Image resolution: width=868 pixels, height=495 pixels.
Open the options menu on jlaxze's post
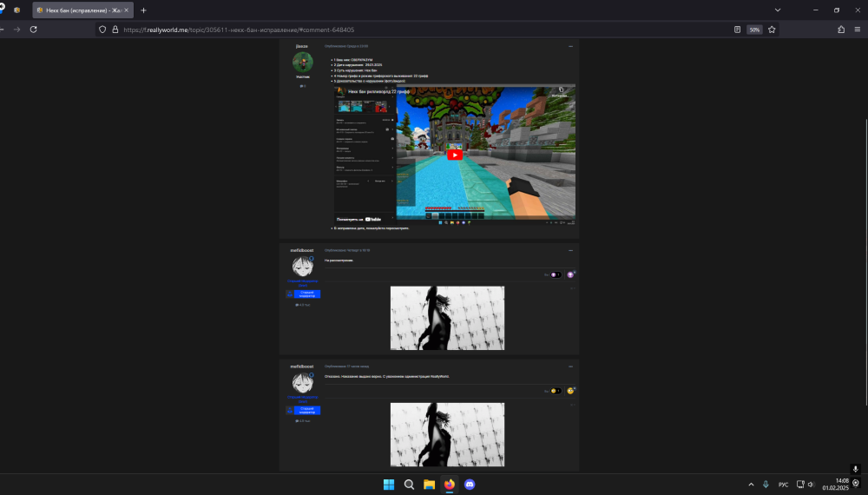[x=571, y=46]
